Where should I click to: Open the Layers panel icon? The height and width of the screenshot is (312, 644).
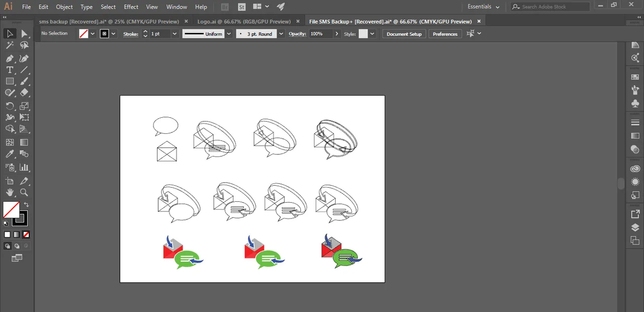click(x=635, y=227)
